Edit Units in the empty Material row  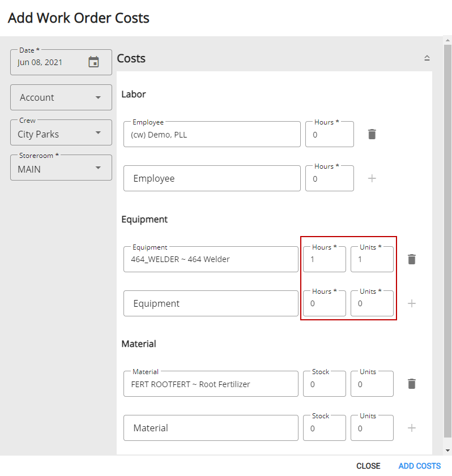(x=372, y=428)
